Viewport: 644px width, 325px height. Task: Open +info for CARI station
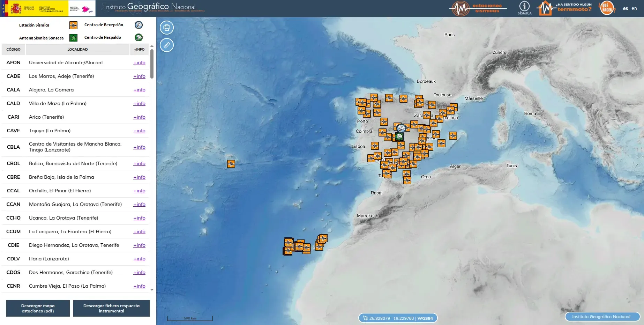[x=139, y=117]
